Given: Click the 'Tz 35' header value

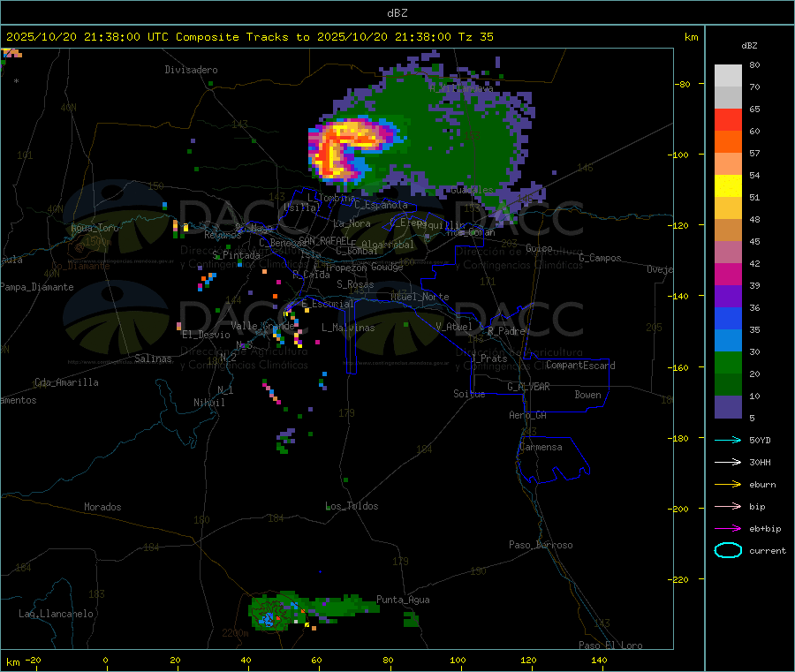Looking at the screenshot, I should [475, 37].
